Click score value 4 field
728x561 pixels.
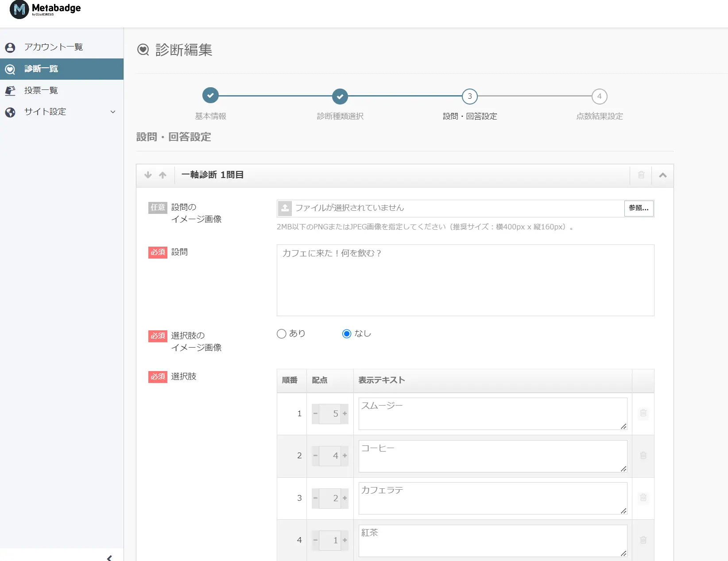pyautogui.click(x=330, y=456)
